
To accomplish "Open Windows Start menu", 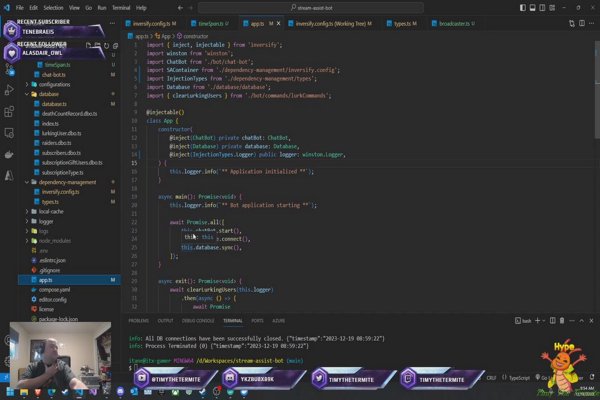I will [x=10, y=392].
